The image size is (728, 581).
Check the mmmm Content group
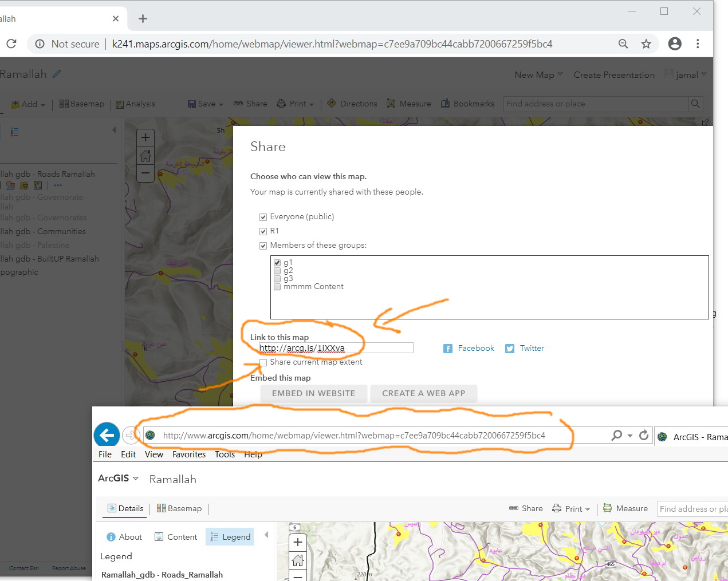coord(277,287)
